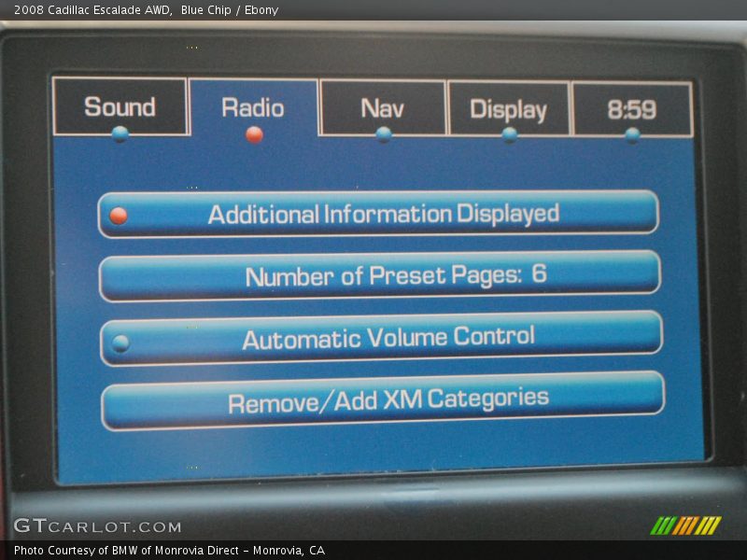
Task: Select the Radio tab
Action: (253, 108)
